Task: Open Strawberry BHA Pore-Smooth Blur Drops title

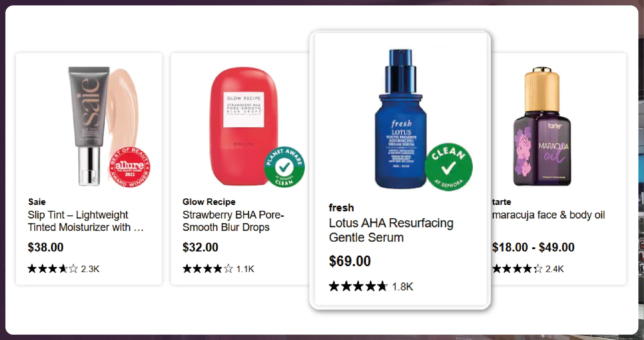Action: pyautogui.click(x=233, y=221)
